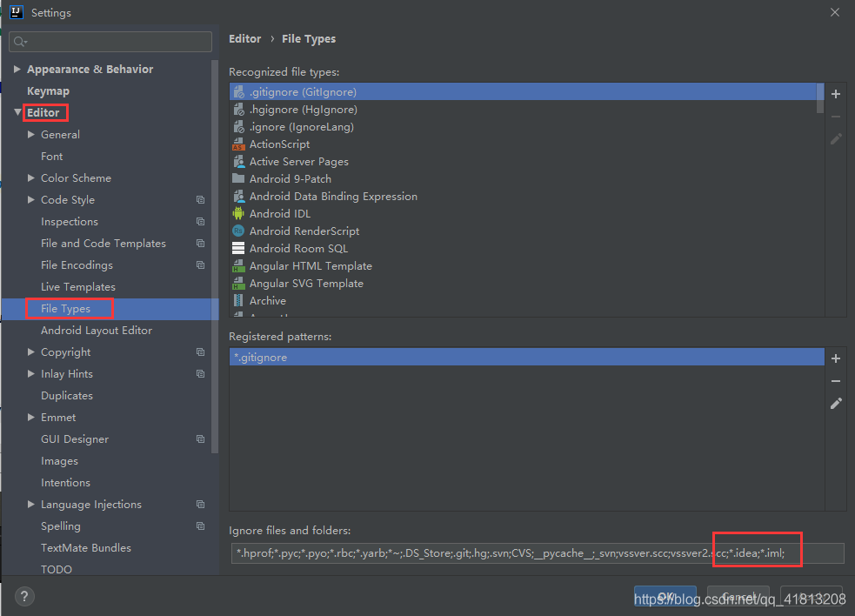The width and height of the screenshot is (855, 616).
Task: Open the help question mark button
Action: (24, 596)
